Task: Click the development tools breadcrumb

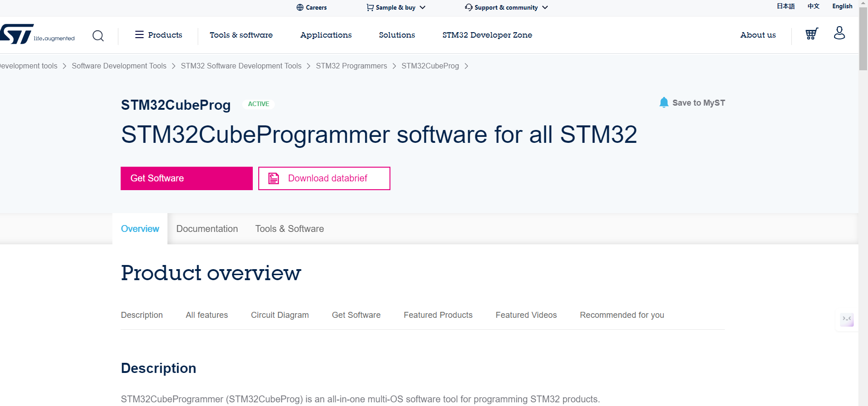Action: point(28,66)
